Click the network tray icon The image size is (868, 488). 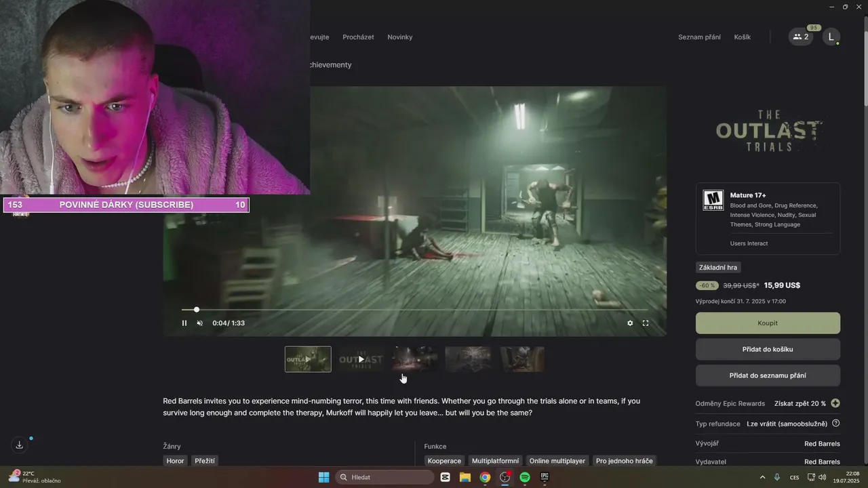tap(811, 477)
